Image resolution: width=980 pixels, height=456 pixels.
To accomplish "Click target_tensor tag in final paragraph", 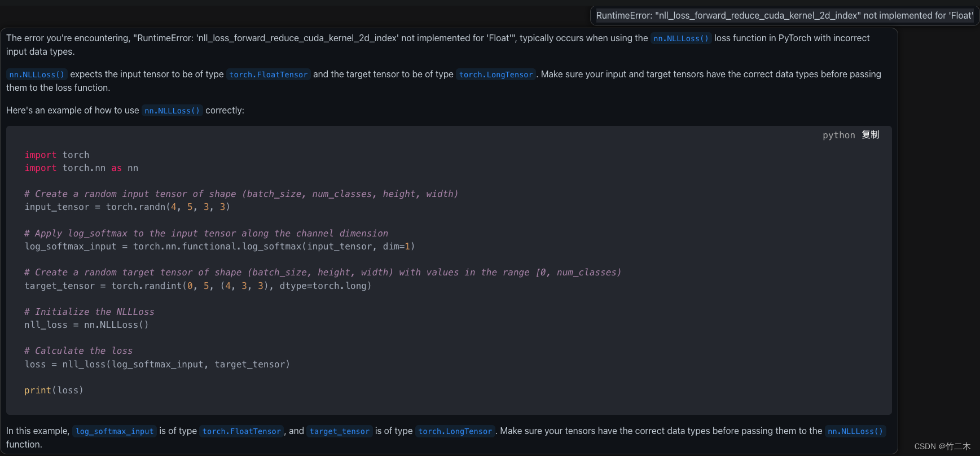I will tap(340, 431).
